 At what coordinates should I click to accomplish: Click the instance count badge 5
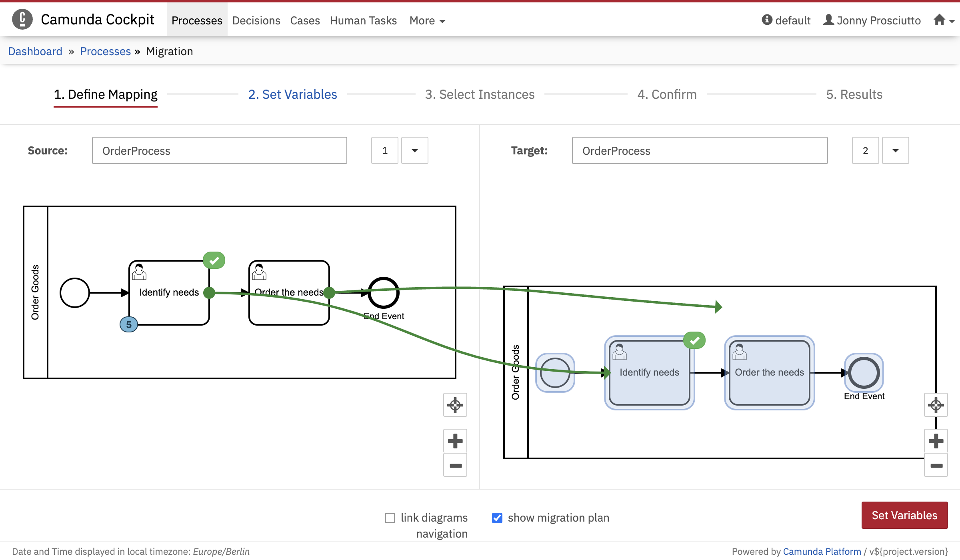coord(129,324)
